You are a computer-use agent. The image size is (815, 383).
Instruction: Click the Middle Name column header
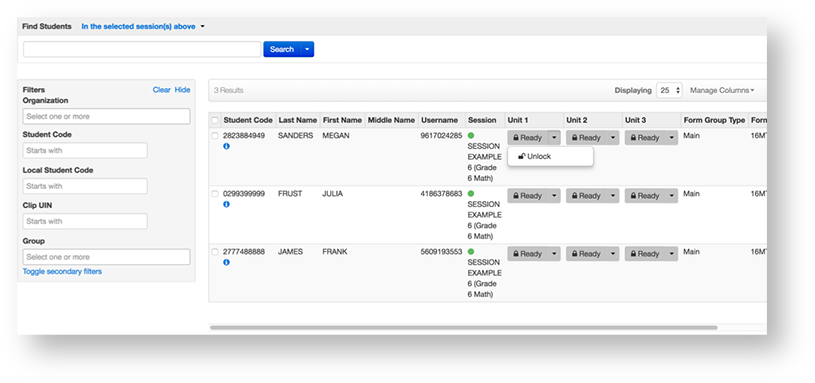click(x=391, y=120)
